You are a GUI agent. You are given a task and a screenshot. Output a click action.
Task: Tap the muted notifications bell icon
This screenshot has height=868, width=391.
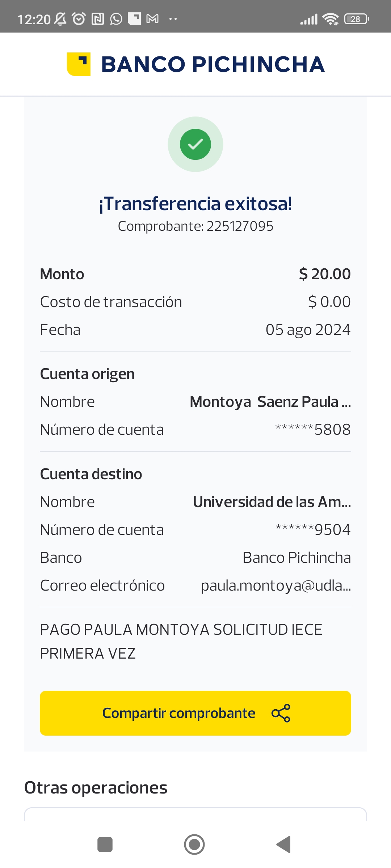pos(60,19)
